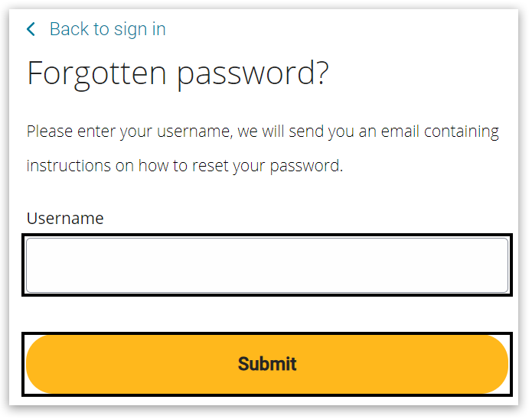Click the word Forgotten in the heading
Image resolution: width=532 pixels, height=419 pixels.
[x=97, y=73]
